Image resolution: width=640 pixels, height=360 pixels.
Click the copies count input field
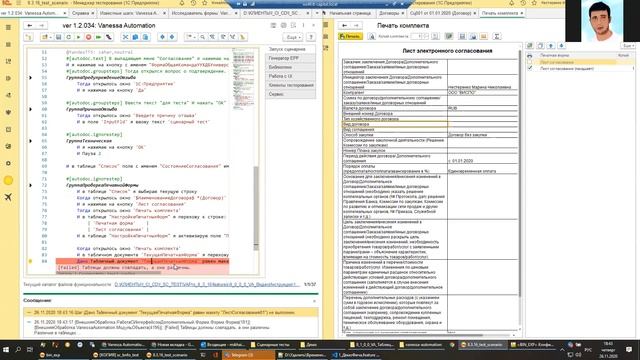pyautogui.click(x=416, y=36)
